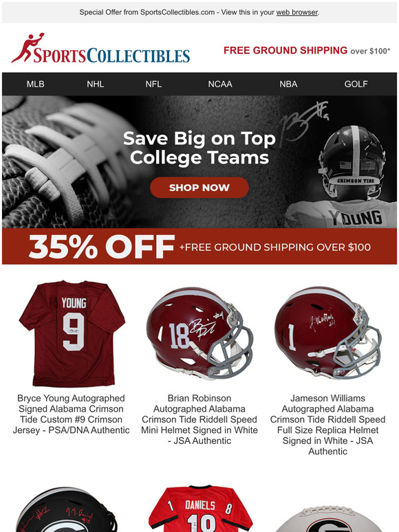Click the SportsCollectibles logo
Screen dimensions: 399x532
point(100,49)
